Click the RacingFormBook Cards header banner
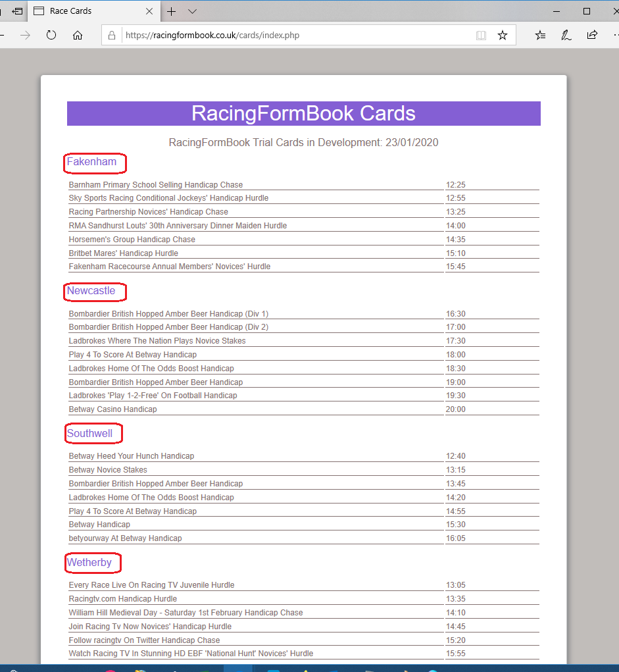The height and width of the screenshot is (672, 619). point(304,114)
